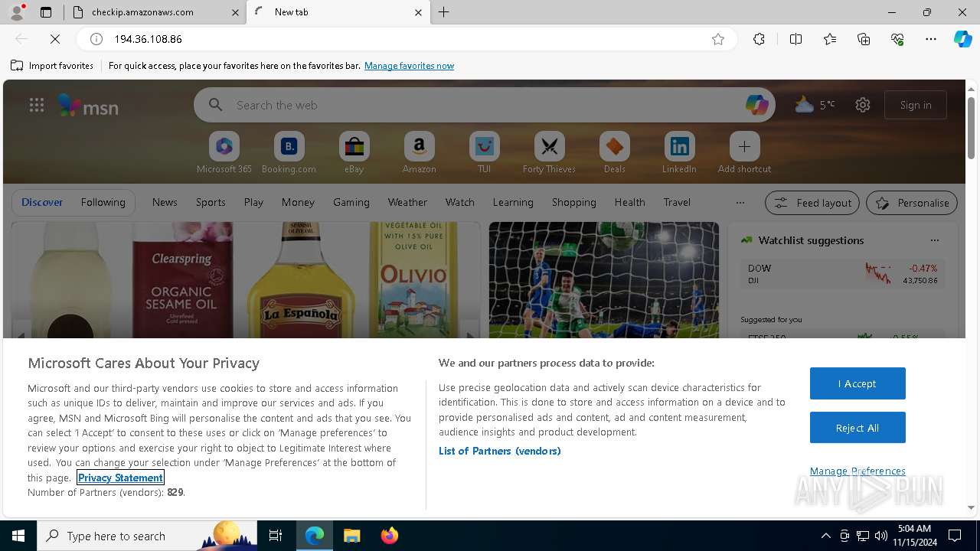Switch to the Following tab
980x551 pixels.
click(x=103, y=202)
